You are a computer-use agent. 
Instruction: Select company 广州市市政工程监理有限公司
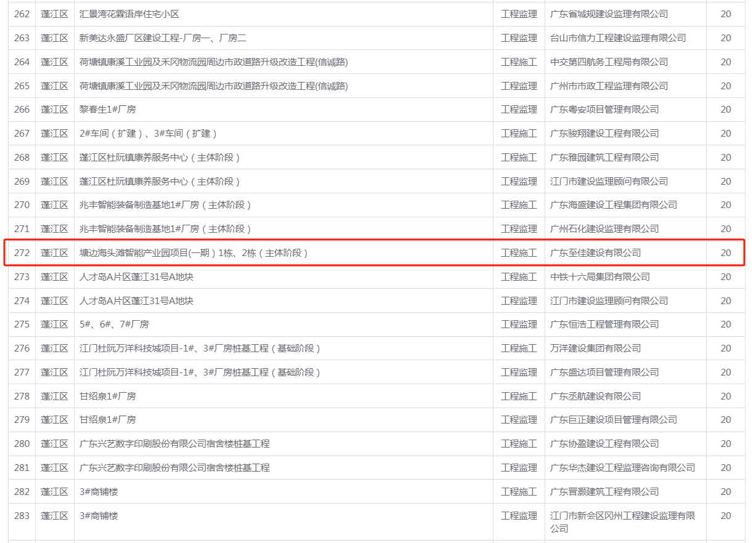(609, 86)
